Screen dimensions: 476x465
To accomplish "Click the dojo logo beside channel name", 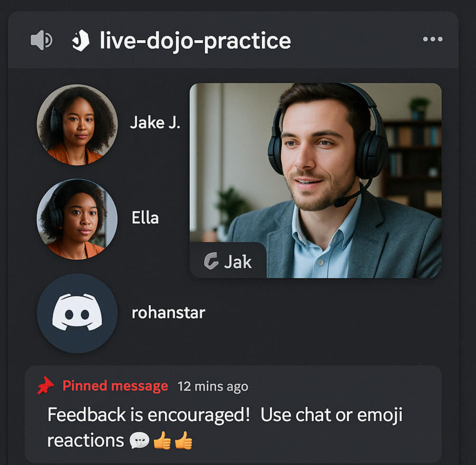I will (81, 40).
